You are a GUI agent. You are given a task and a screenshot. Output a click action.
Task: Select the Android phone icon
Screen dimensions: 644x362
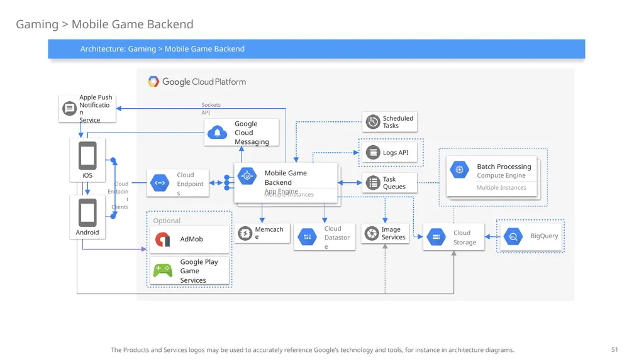[87, 212]
